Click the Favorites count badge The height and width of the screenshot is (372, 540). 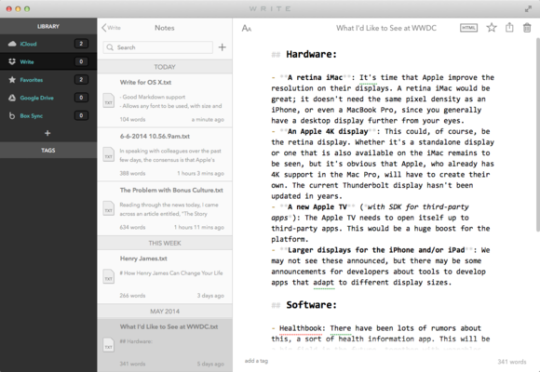point(81,80)
